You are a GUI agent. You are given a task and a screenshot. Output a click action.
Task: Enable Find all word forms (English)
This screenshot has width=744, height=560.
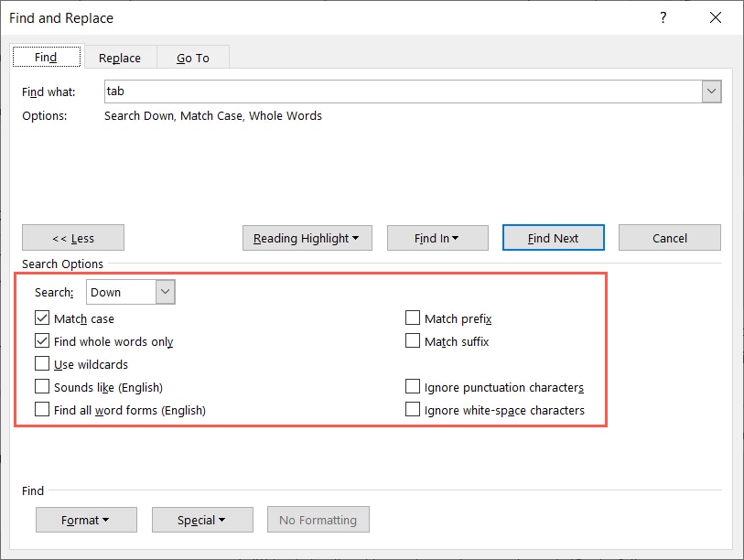click(42, 410)
